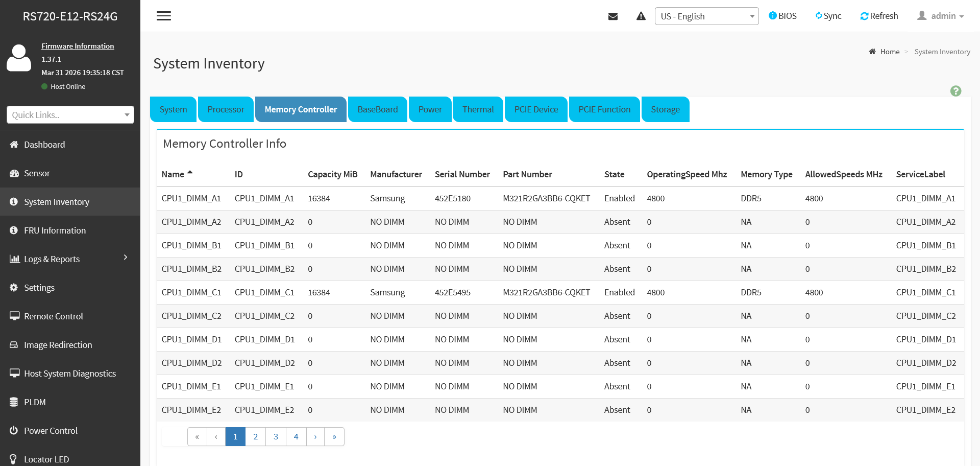Go to page 3 of results
The image size is (980, 466).
[x=276, y=436]
